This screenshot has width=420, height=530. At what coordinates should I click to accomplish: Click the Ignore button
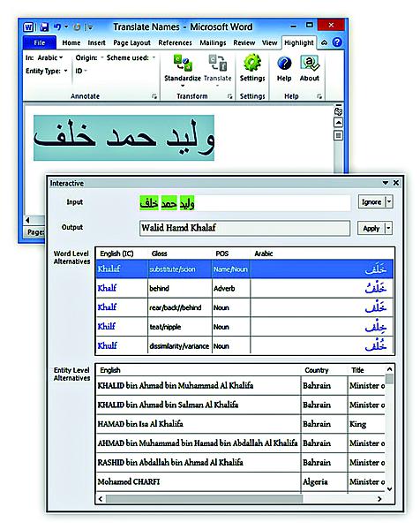coord(371,201)
